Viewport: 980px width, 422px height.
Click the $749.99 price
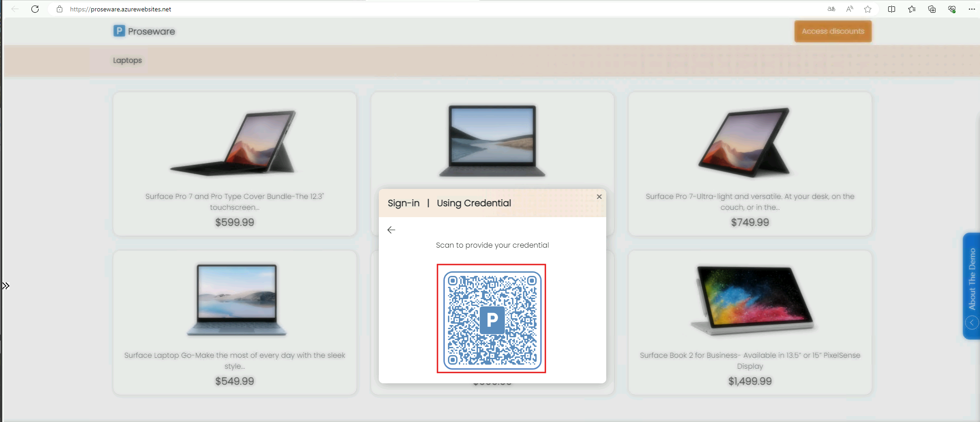750,222
